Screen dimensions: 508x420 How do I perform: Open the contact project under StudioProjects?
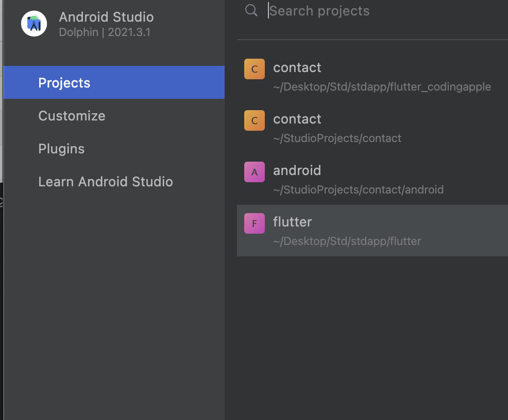pyautogui.click(x=372, y=128)
